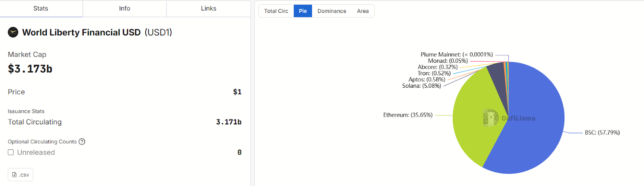
Task: Click the help icon beside Optional Circulating Counts
Action: click(x=82, y=142)
